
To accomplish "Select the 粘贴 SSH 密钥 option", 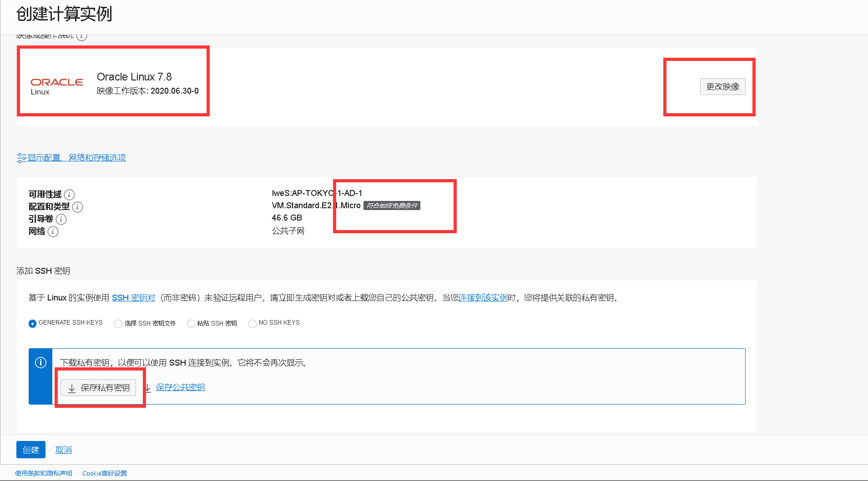I will pyautogui.click(x=191, y=323).
